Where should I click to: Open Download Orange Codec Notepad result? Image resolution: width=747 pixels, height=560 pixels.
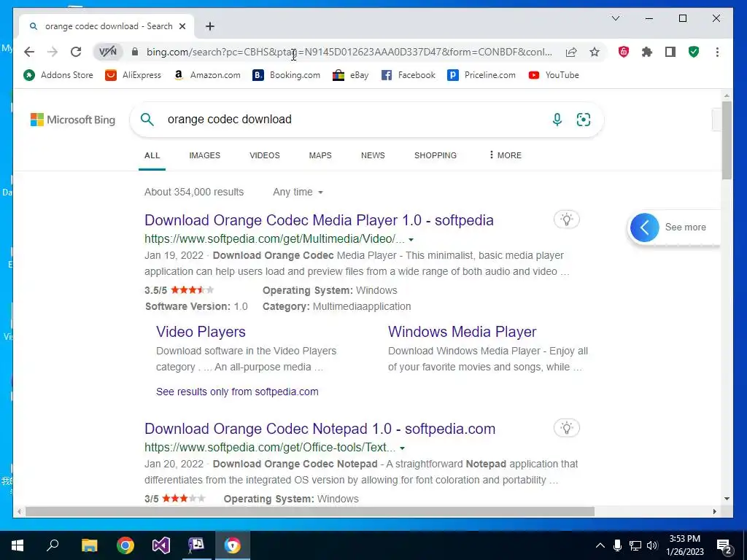click(320, 429)
